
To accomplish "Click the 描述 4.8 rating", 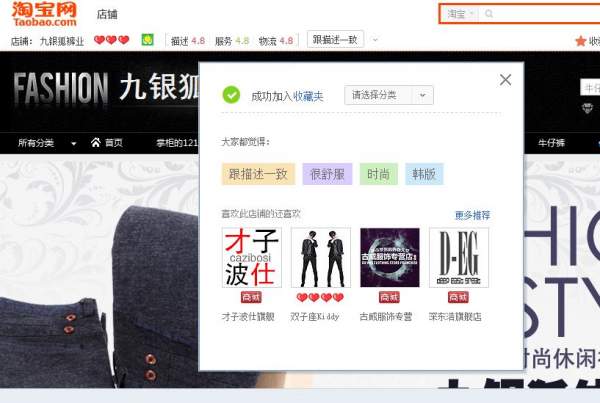I will 188,41.
